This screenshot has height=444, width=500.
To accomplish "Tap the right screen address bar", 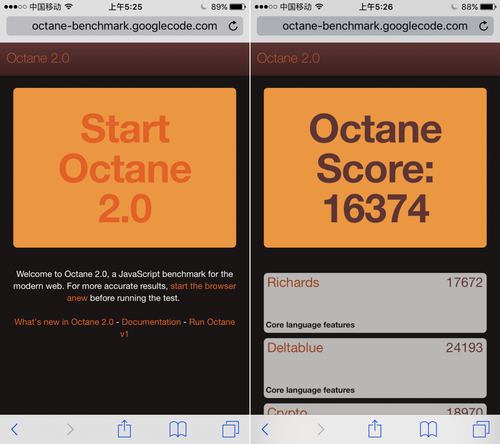I will pos(375,26).
